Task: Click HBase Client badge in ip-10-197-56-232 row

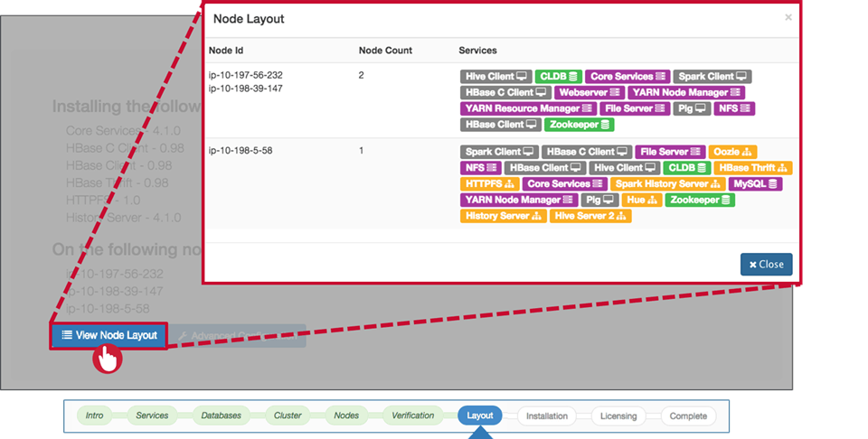Action: [x=500, y=125]
